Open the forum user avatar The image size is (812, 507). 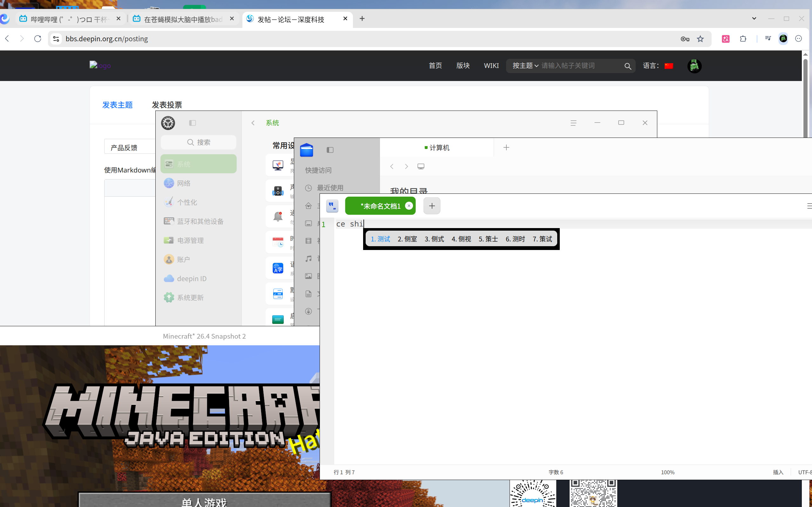(694, 66)
